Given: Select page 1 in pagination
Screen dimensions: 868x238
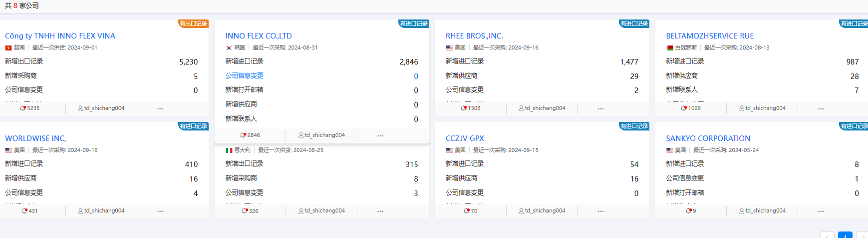Looking at the screenshot, I should [845, 236].
